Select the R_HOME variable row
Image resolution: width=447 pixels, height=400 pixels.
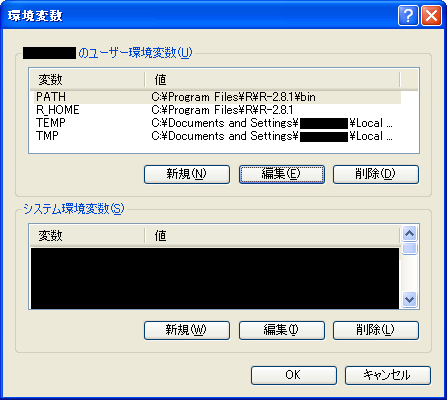tap(215, 110)
